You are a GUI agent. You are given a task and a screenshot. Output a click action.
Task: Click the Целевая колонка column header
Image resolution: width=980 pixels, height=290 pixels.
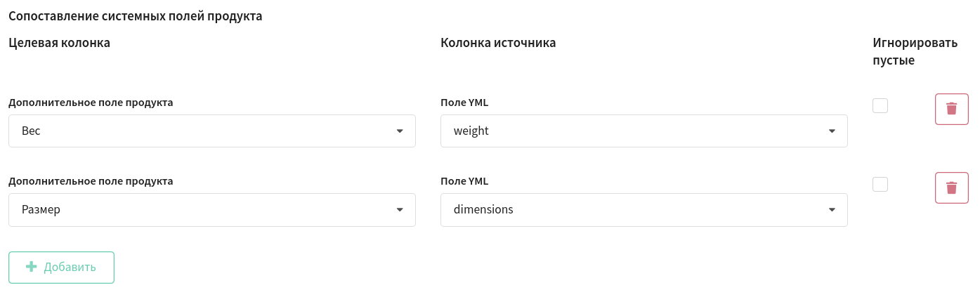(60, 43)
